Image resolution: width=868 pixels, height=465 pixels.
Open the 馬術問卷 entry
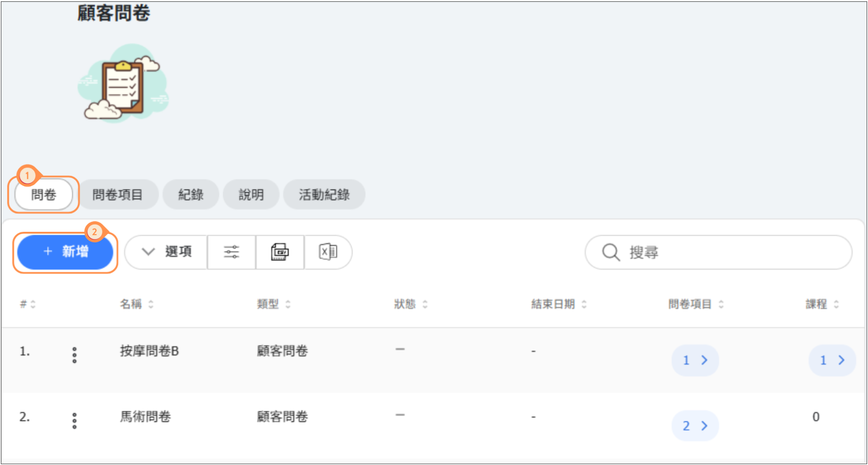pos(145,417)
